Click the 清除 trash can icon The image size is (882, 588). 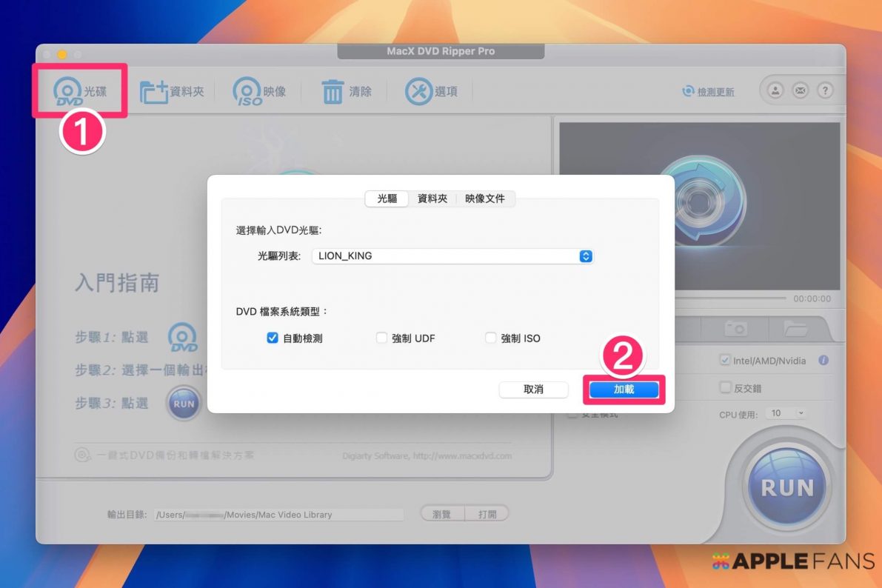point(333,93)
